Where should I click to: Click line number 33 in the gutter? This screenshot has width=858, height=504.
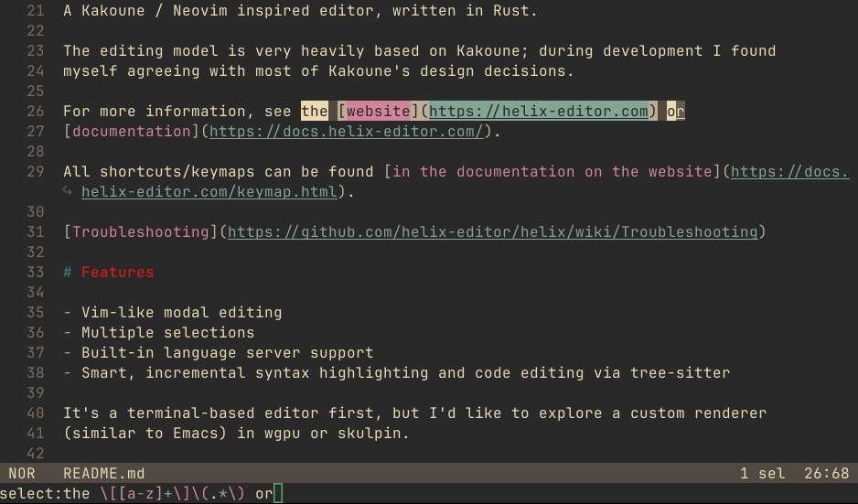tap(36, 273)
